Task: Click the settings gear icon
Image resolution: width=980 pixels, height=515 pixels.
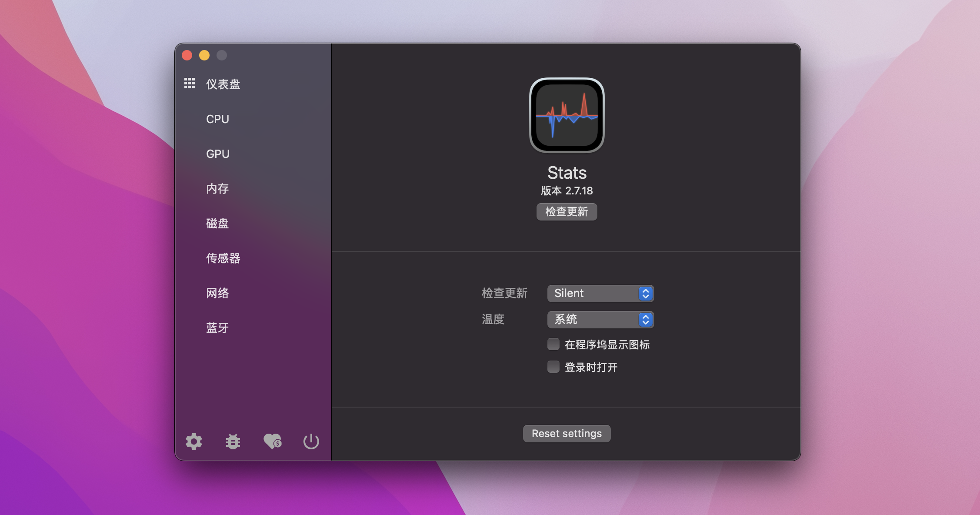Action: click(194, 441)
